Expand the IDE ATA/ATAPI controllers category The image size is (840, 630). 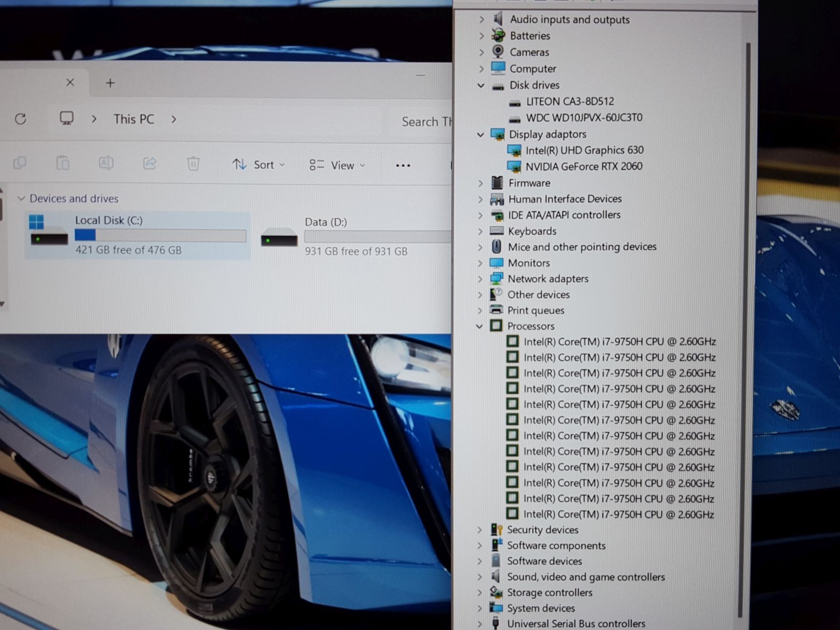(x=480, y=215)
